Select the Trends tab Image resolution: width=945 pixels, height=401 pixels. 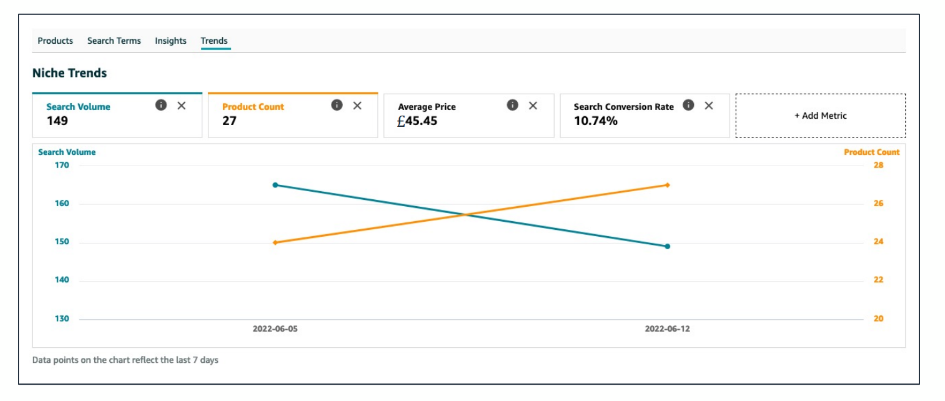coord(214,41)
